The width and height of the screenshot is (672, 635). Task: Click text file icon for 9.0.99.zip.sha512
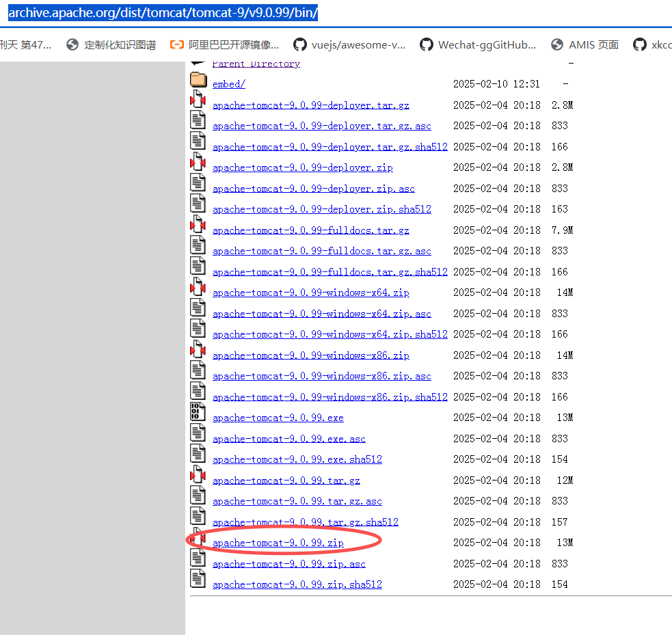click(x=198, y=578)
